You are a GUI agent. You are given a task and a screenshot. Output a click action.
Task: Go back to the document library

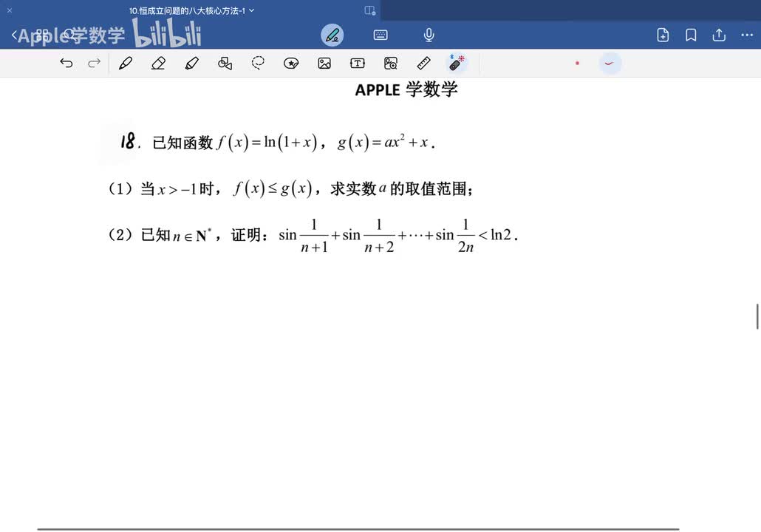(x=14, y=35)
